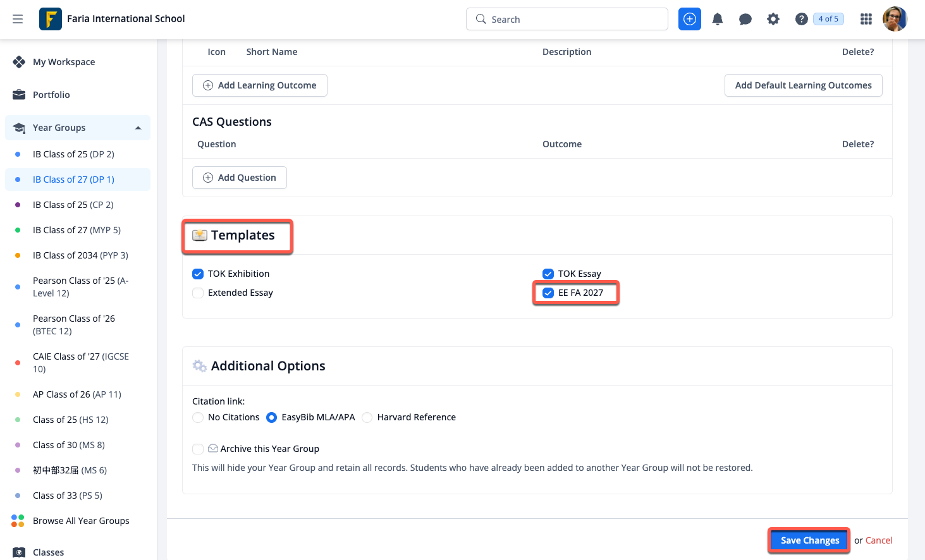Viewport: 925px width, 560px height.
Task: Open the notifications bell
Action: click(x=717, y=19)
